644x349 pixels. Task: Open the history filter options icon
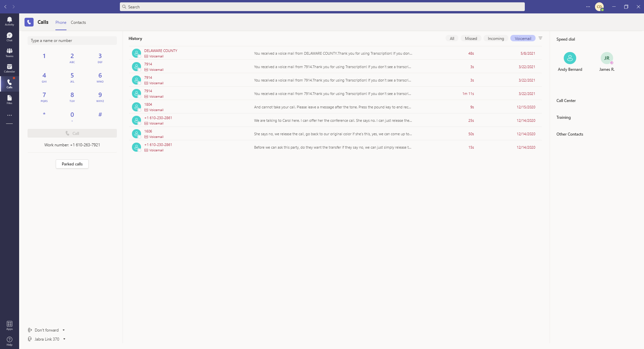click(x=540, y=38)
